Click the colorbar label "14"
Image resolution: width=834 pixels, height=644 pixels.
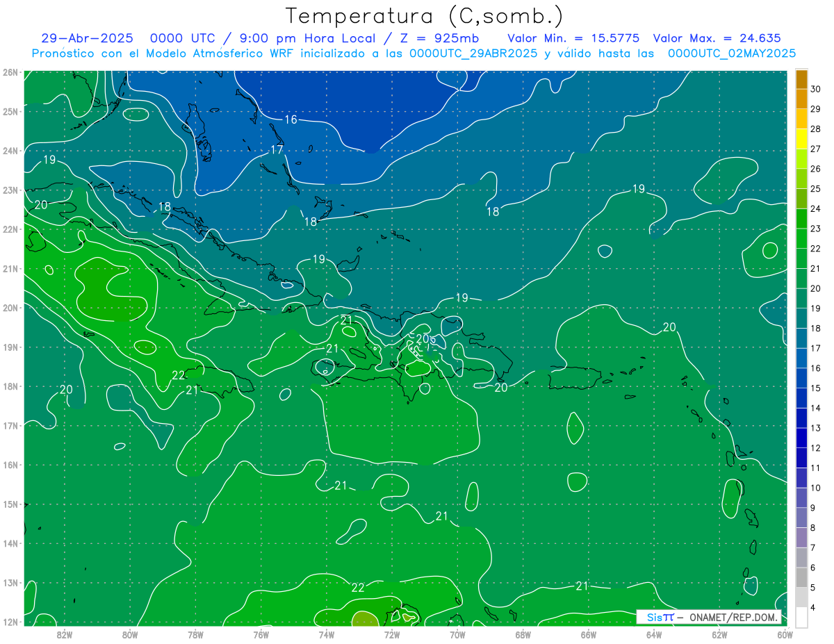(x=815, y=408)
